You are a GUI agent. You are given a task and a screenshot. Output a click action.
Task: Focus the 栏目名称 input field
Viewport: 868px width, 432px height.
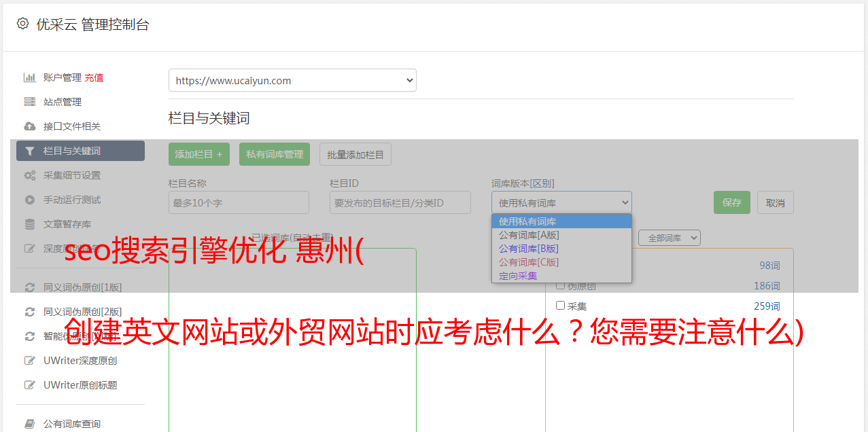point(239,202)
